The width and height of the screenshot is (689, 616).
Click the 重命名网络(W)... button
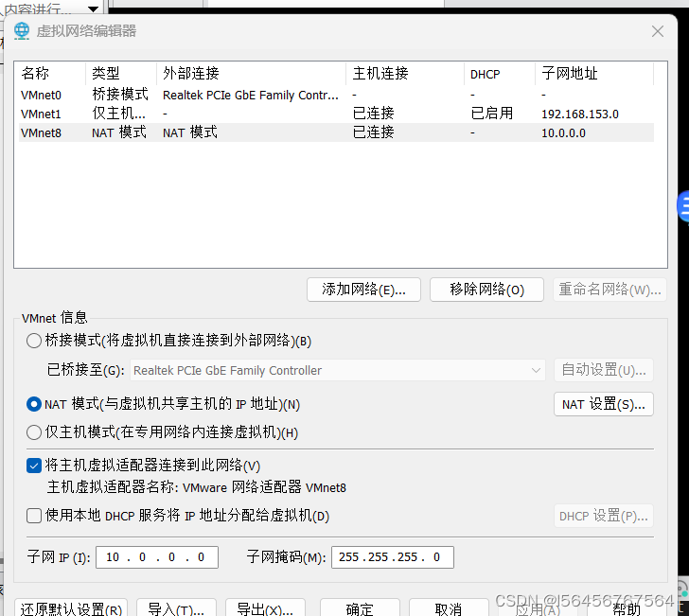[609, 290]
